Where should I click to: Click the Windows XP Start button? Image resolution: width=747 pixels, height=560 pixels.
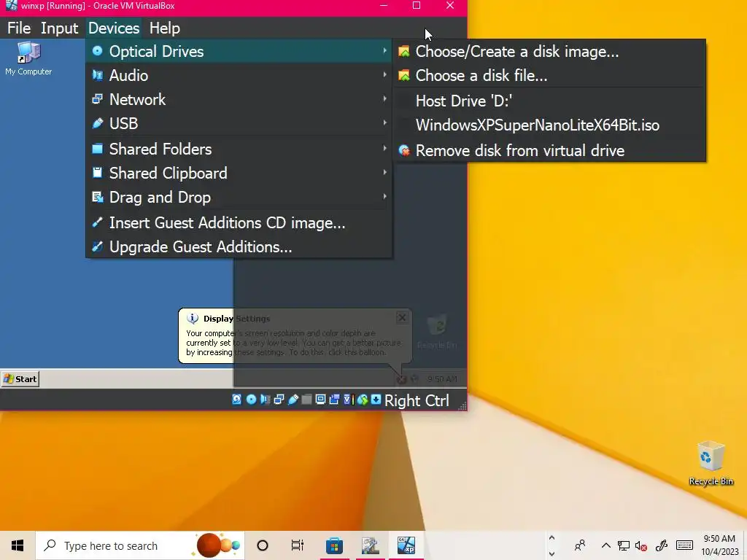(20, 379)
